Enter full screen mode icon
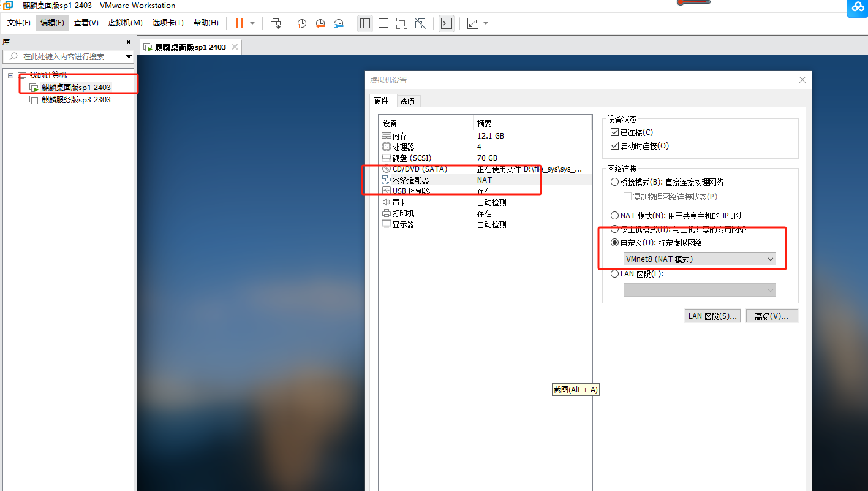Screen dimensions: 868x491 [402, 23]
